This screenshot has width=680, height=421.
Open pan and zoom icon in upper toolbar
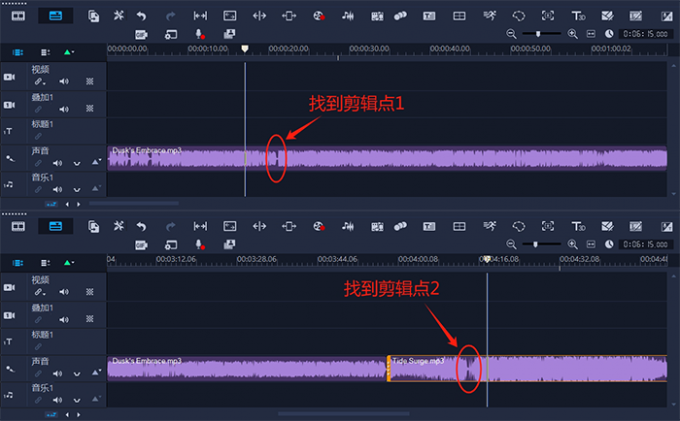(548, 16)
